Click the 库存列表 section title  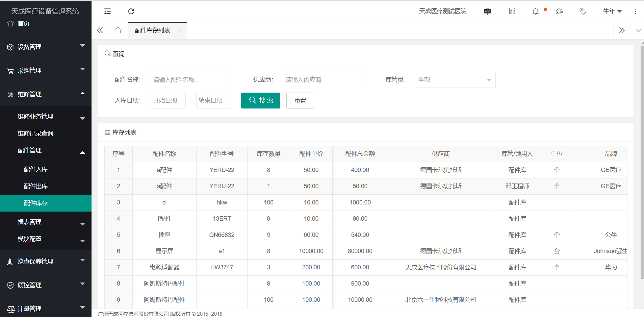(124, 132)
